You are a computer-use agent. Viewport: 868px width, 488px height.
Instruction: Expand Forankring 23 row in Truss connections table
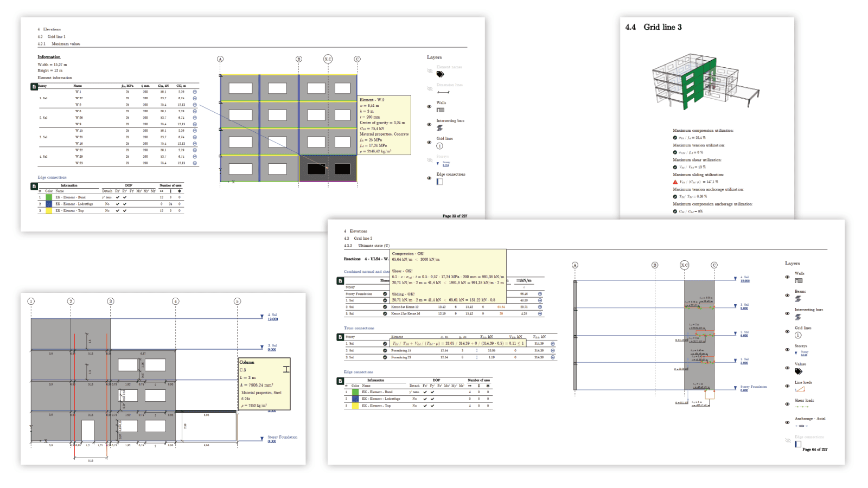tap(553, 357)
